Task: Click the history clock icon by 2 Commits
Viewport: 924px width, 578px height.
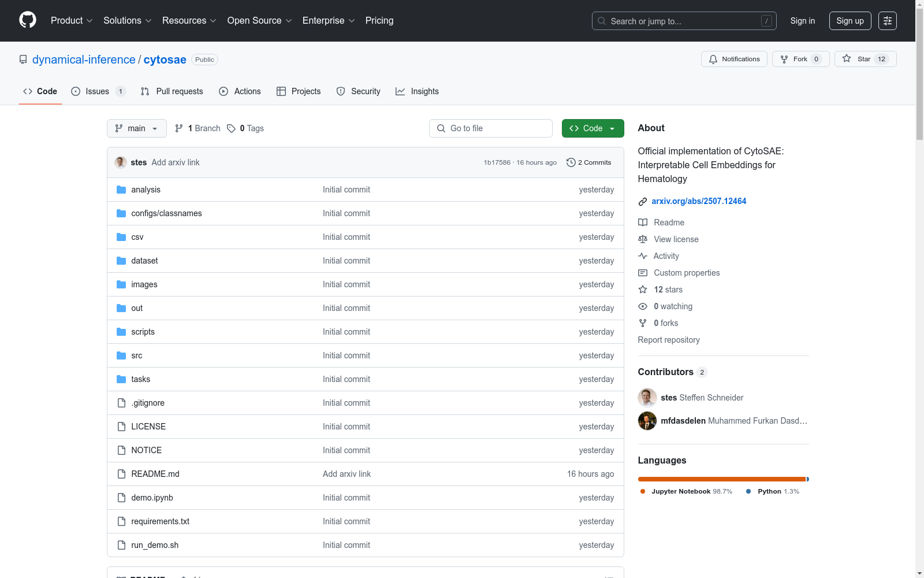Action: click(571, 162)
